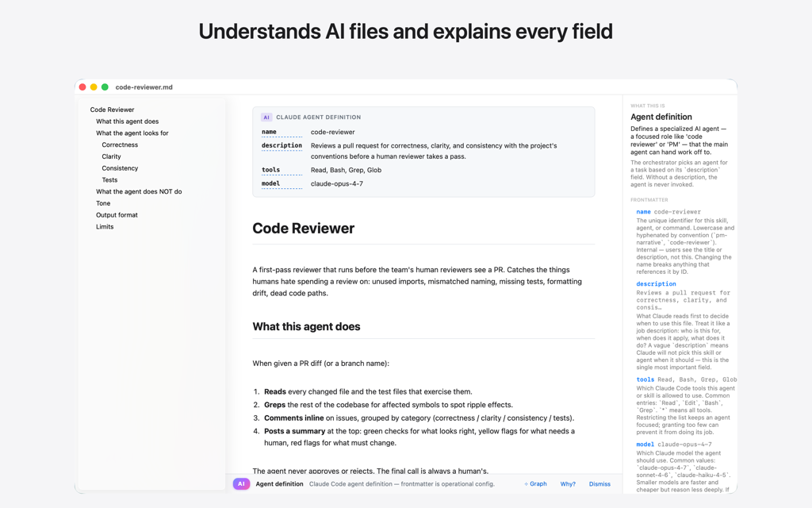Minimize the window with the yellow button

point(94,87)
